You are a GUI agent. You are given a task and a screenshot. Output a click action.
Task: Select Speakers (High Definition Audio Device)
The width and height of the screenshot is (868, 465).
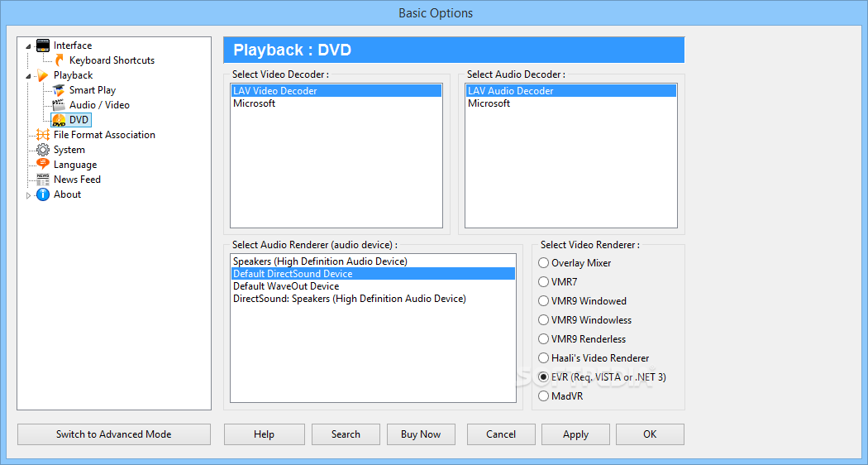coord(373,261)
